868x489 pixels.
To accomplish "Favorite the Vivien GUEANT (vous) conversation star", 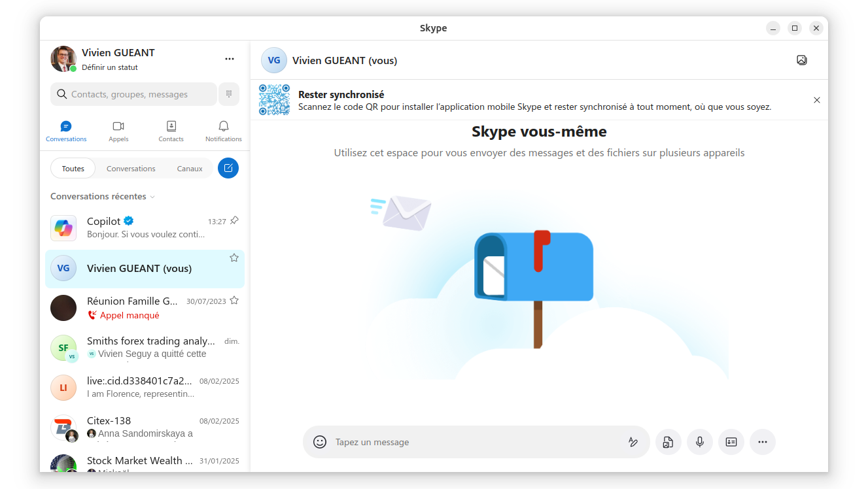I will (x=234, y=258).
